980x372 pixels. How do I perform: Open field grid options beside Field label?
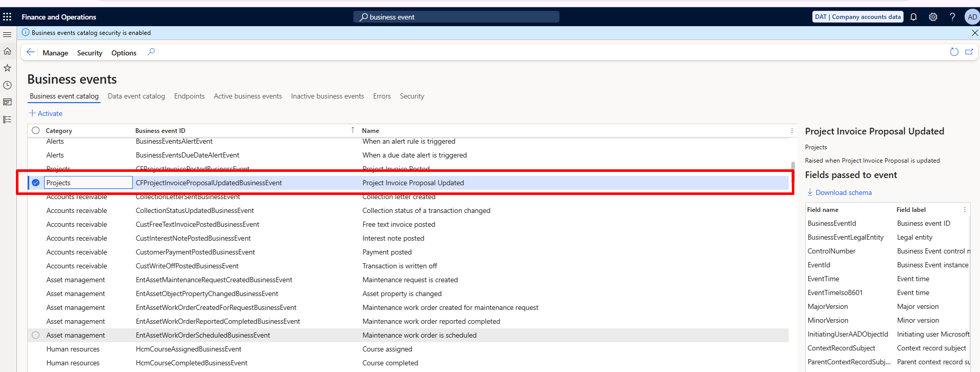[965, 210]
